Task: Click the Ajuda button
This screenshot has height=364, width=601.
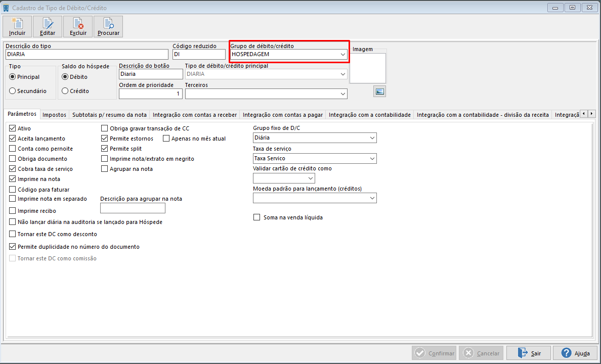Action: (575, 353)
